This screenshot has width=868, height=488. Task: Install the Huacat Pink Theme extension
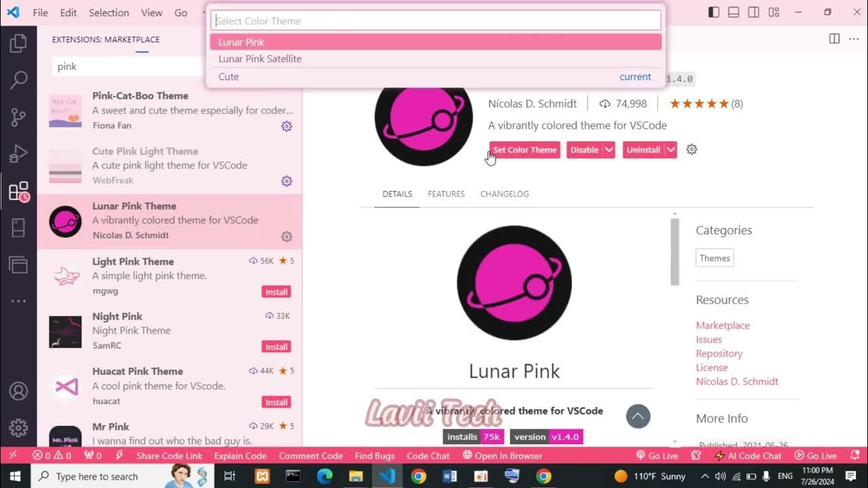tap(276, 403)
